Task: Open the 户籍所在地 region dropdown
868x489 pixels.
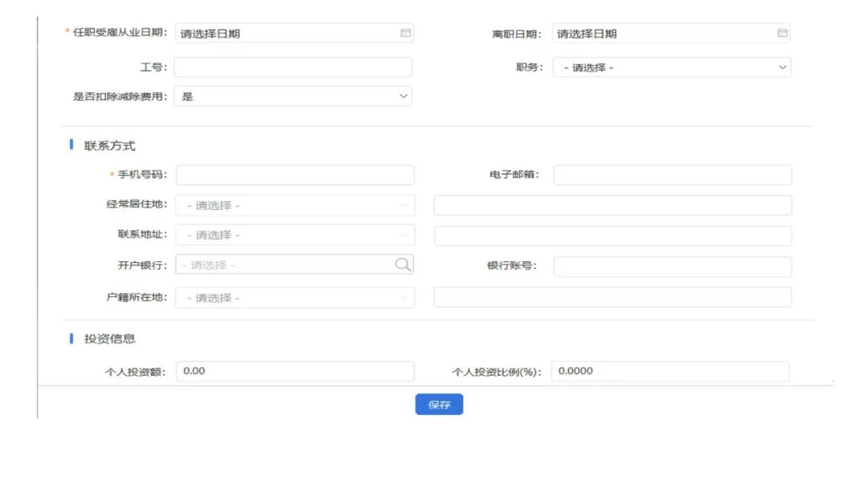Action: [x=295, y=298]
